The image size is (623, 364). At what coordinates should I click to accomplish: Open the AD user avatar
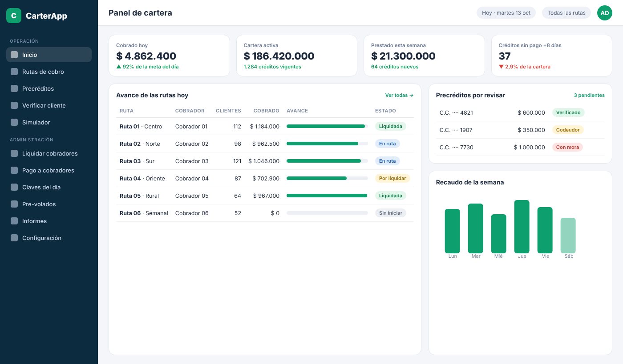tap(605, 13)
